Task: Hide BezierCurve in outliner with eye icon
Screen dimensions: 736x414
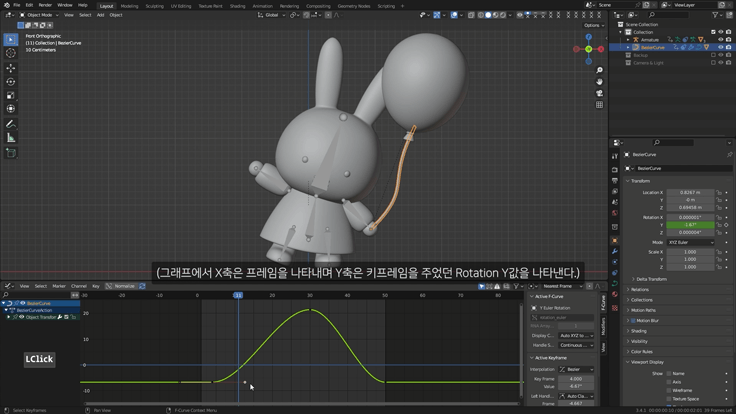Action: pyautogui.click(x=721, y=47)
